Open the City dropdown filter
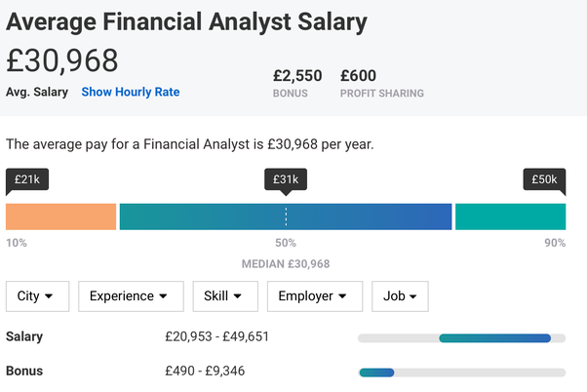This screenshot has width=587, height=392. 37,296
